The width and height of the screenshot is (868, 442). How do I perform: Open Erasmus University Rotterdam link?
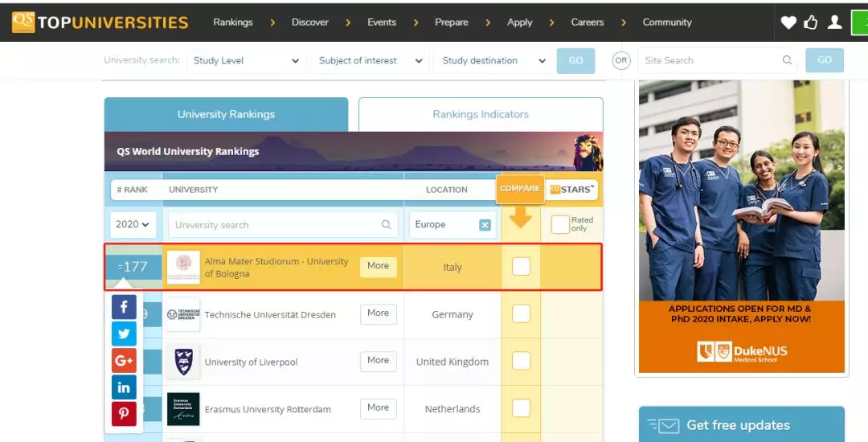coord(268,409)
